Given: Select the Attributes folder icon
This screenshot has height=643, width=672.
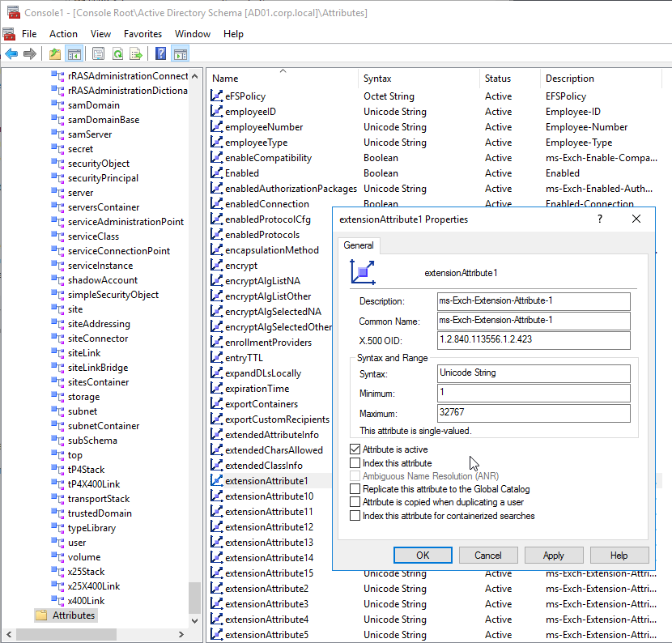Looking at the screenshot, I should (x=41, y=615).
